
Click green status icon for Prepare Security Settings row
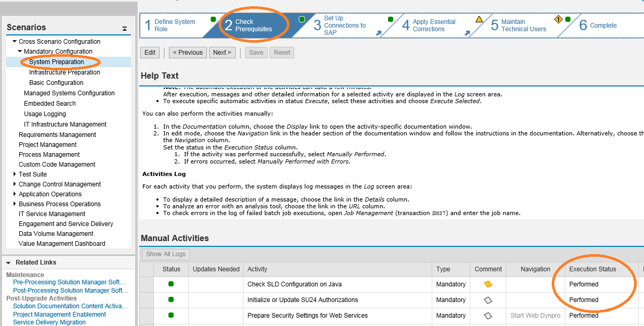click(171, 315)
